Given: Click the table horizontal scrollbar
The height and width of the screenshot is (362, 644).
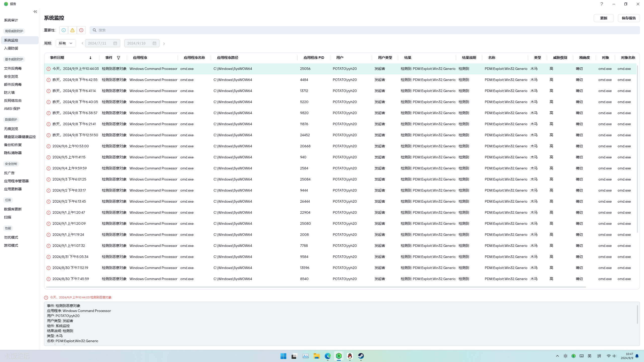Looking at the screenshot, I should (316, 287).
